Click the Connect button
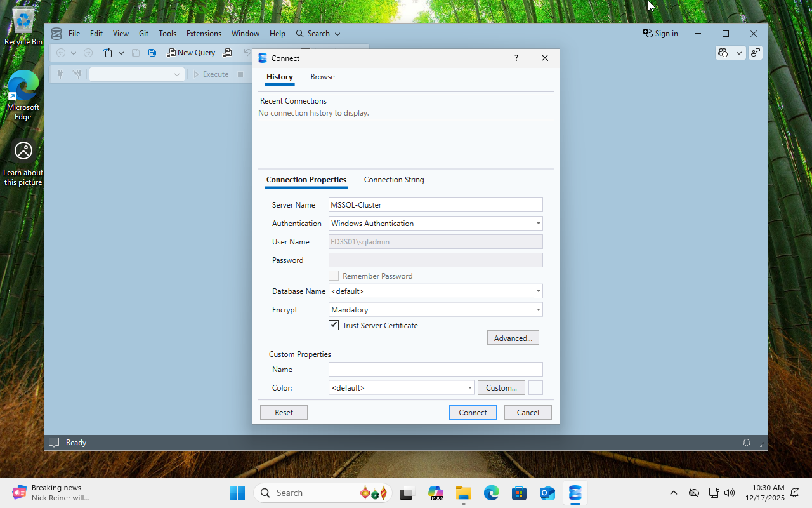 pyautogui.click(x=473, y=413)
